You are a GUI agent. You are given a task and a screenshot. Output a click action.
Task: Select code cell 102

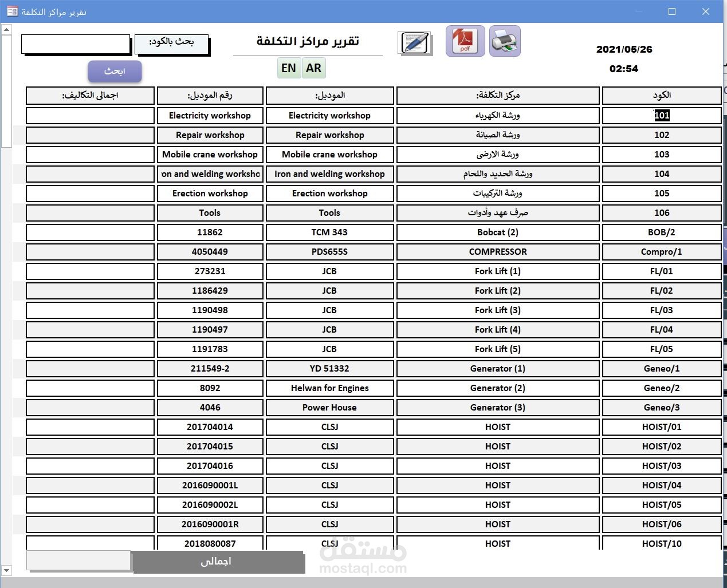(x=662, y=135)
